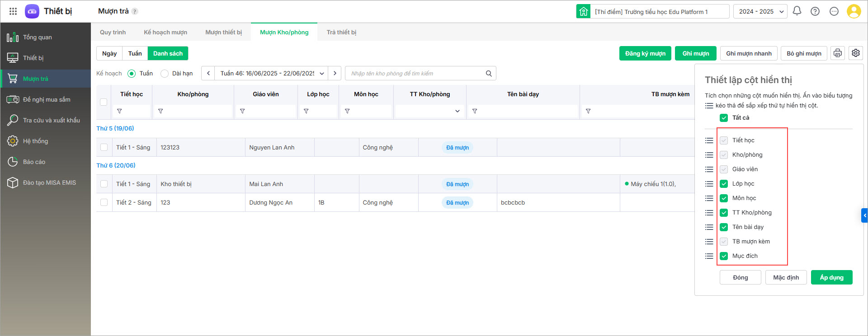Open the school year 2024 - 2025 dropdown
This screenshot has width=868, height=336.
(x=760, y=11)
